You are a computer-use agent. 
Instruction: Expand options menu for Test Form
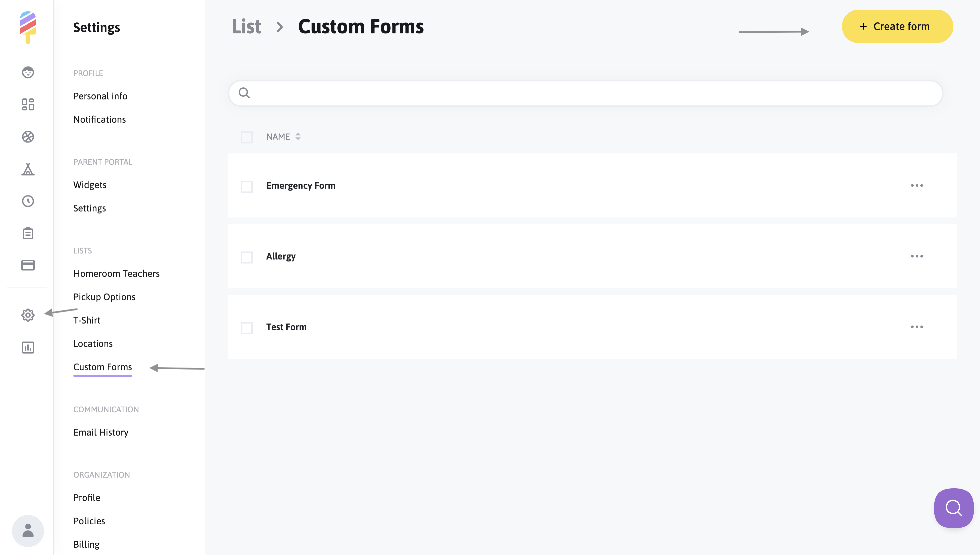click(x=916, y=327)
